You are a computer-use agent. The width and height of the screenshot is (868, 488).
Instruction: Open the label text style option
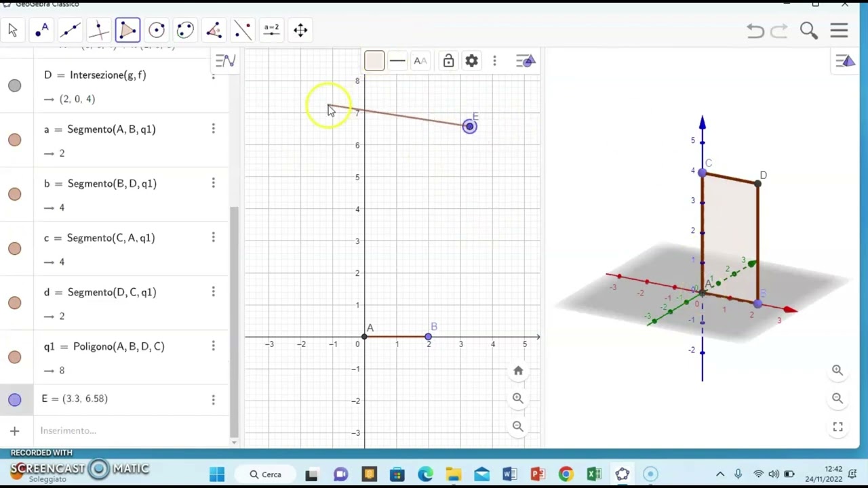coord(420,61)
